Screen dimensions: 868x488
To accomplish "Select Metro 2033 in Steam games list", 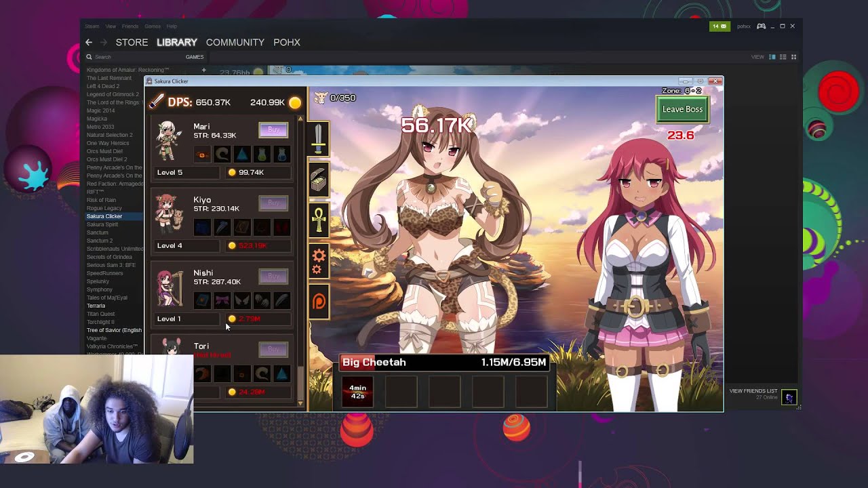I will (100, 127).
